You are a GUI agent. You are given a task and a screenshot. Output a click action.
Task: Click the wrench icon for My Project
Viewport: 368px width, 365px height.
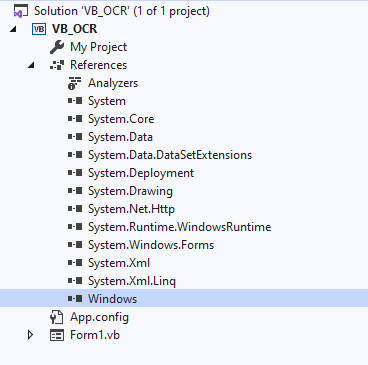[57, 47]
